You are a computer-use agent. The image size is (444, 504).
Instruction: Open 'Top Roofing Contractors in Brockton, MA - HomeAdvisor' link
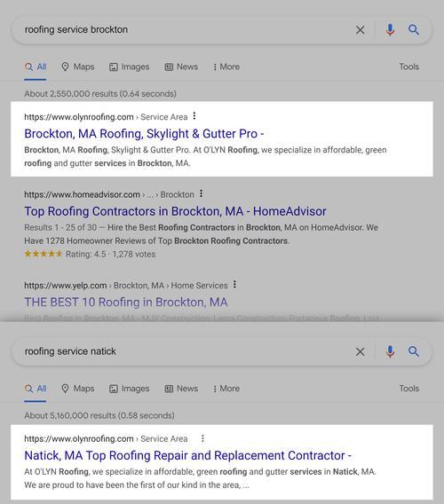(x=175, y=211)
